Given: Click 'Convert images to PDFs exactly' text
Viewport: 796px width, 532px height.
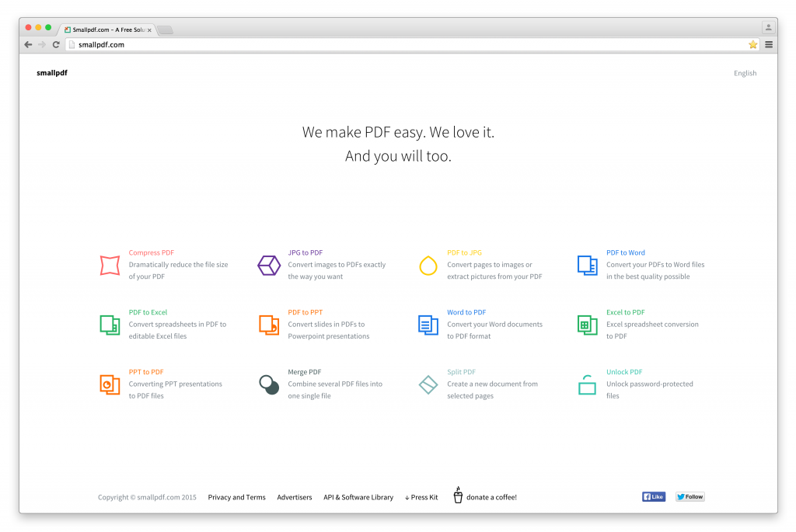Looking at the screenshot, I should (337, 265).
